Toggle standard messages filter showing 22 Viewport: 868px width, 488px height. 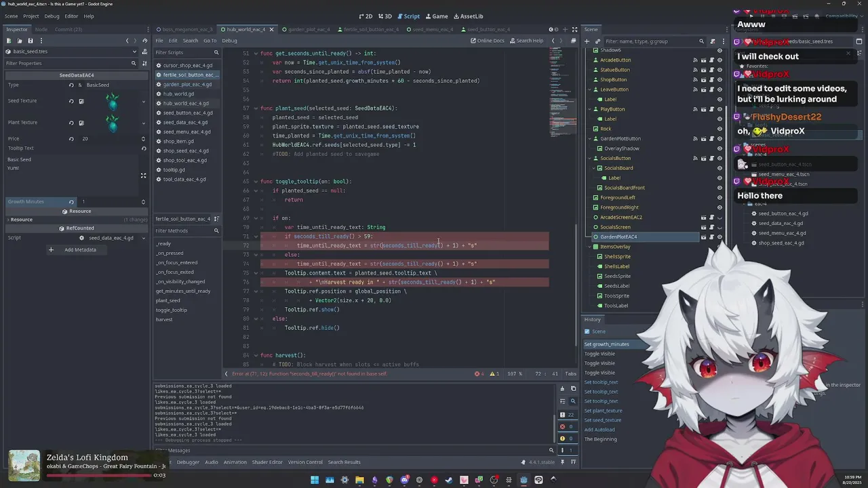[566, 414]
